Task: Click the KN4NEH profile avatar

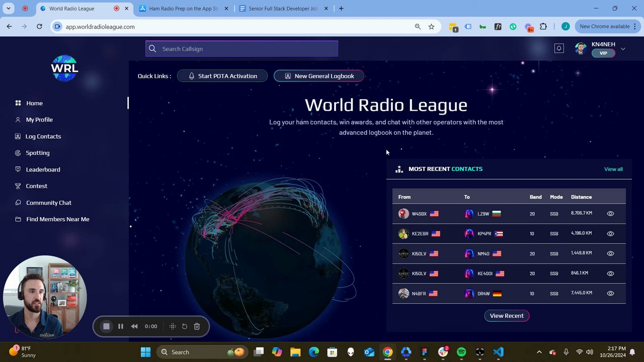Action: coord(581,49)
